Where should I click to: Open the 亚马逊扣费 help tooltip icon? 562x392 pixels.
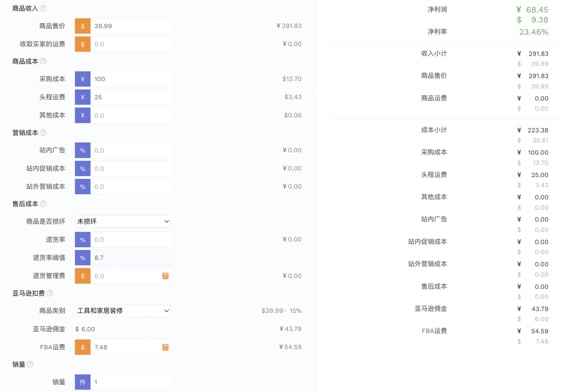[x=50, y=293]
